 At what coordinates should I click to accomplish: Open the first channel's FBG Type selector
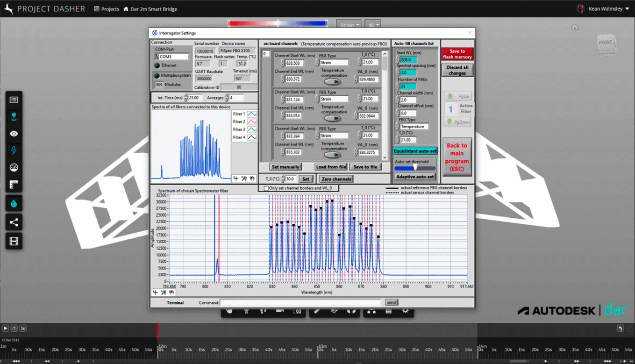(x=334, y=63)
